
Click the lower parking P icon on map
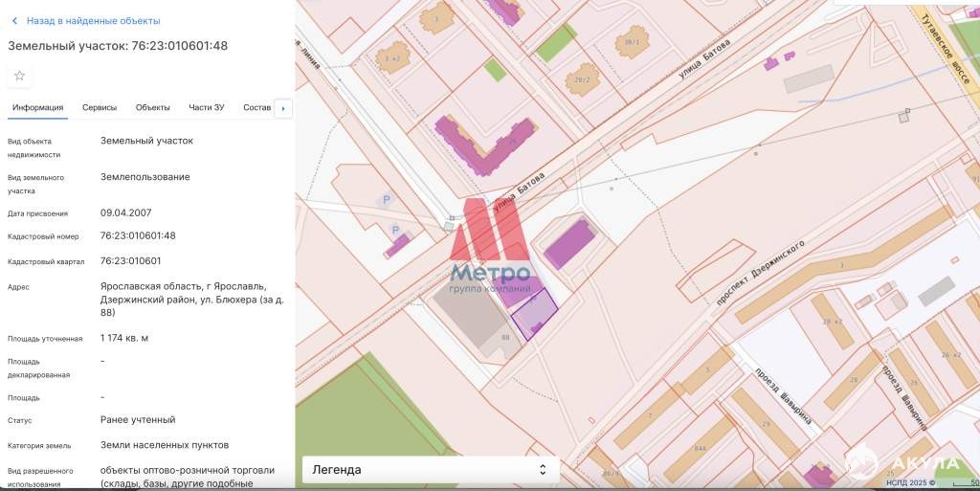[x=394, y=230]
